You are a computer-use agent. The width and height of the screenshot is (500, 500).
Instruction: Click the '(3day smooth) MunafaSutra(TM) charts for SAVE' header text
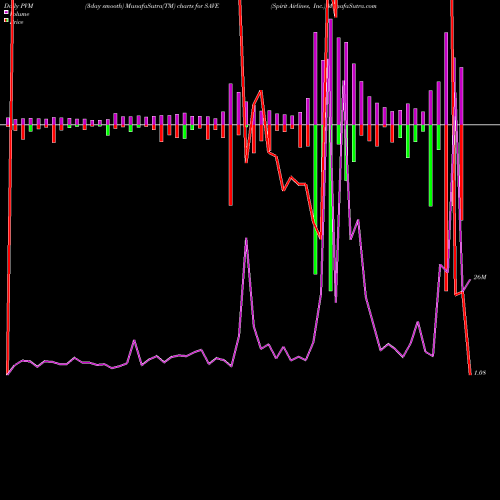tap(152, 6)
